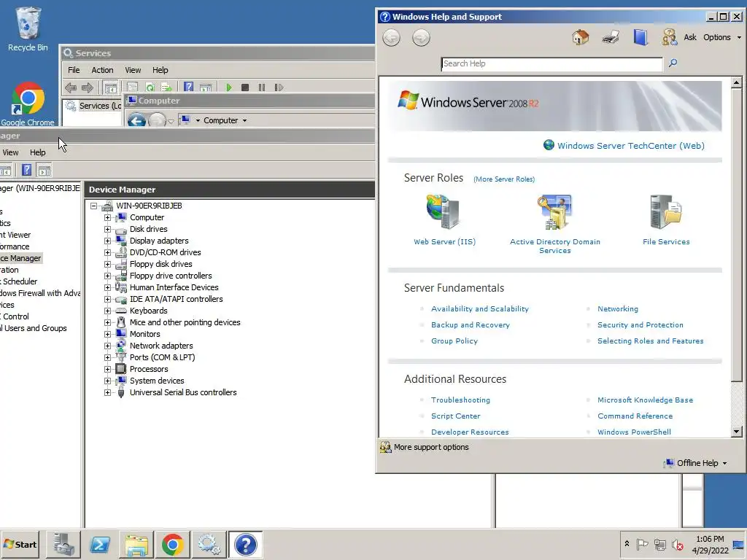Viewport: 747px width, 560px height.
Task: Click the taskbar clock
Action: pyautogui.click(x=711, y=544)
